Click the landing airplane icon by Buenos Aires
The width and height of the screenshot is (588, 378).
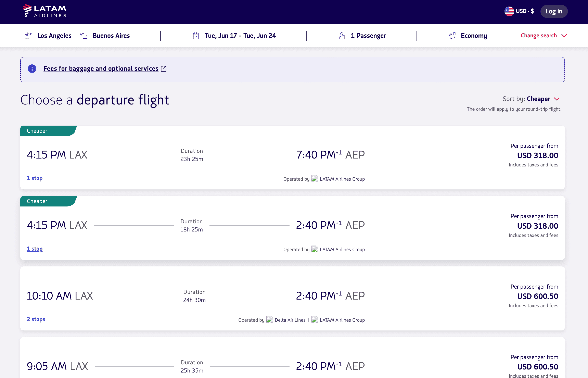pos(84,36)
